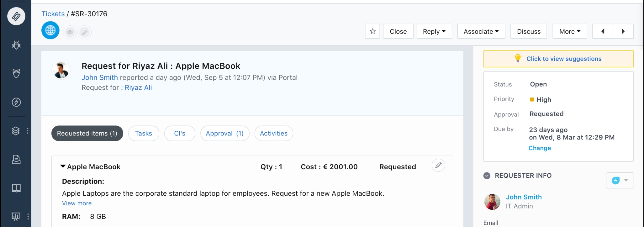This screenshot has width=644, height=227.
Task: Open John Smith reporter link in header
Action: tap(100, 77)
